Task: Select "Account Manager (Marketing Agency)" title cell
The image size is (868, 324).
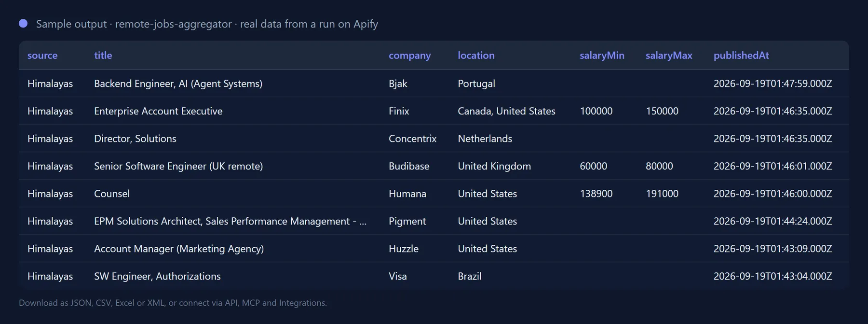Action: pyautogui.click(x=179, y=249)
